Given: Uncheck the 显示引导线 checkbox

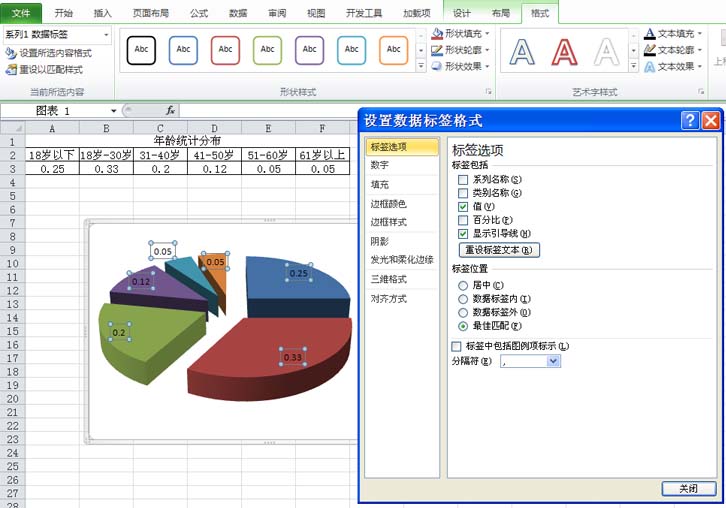Looking at the screenshot, I should coord(463,234).
